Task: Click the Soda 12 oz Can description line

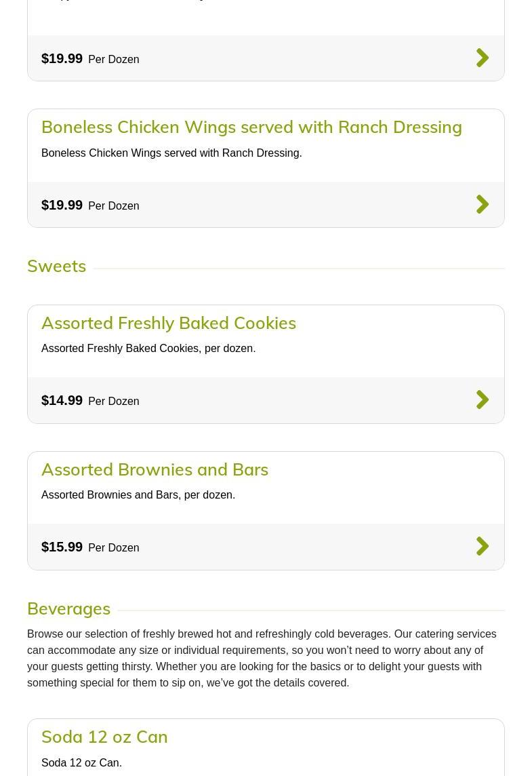Action: click(x=81, y=763)
